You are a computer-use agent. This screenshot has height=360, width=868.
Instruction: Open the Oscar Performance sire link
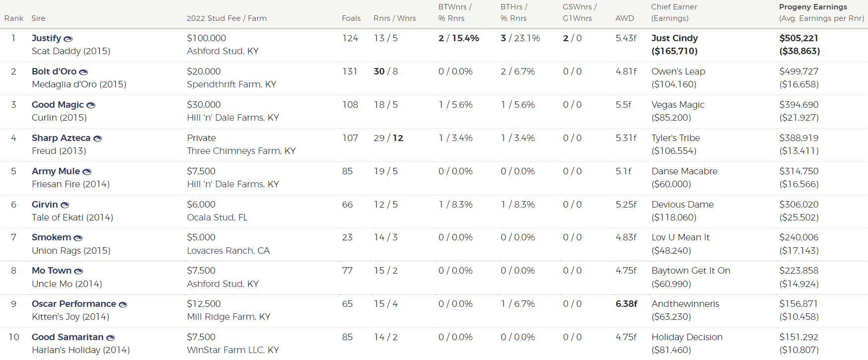tap(74, 304)
